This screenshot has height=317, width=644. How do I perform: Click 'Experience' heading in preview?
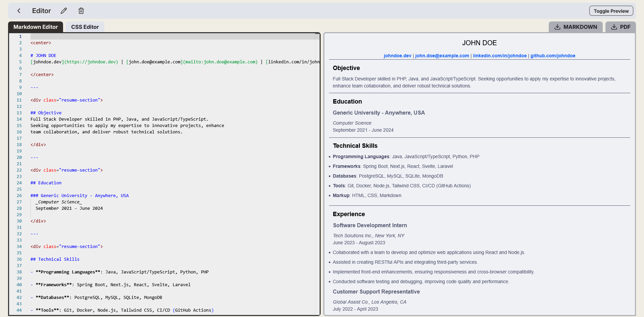349,214
